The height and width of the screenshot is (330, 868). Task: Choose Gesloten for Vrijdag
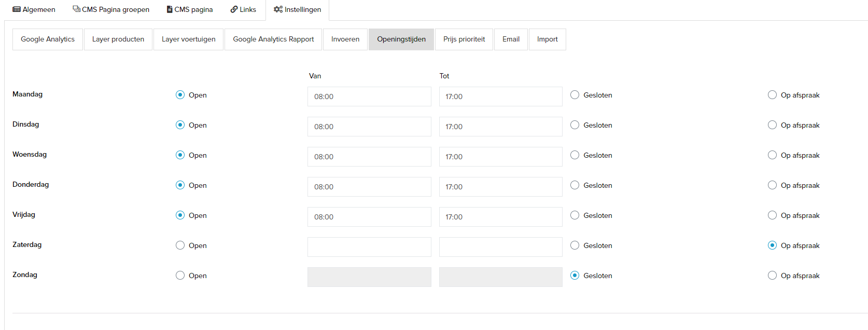coord(575,215)
